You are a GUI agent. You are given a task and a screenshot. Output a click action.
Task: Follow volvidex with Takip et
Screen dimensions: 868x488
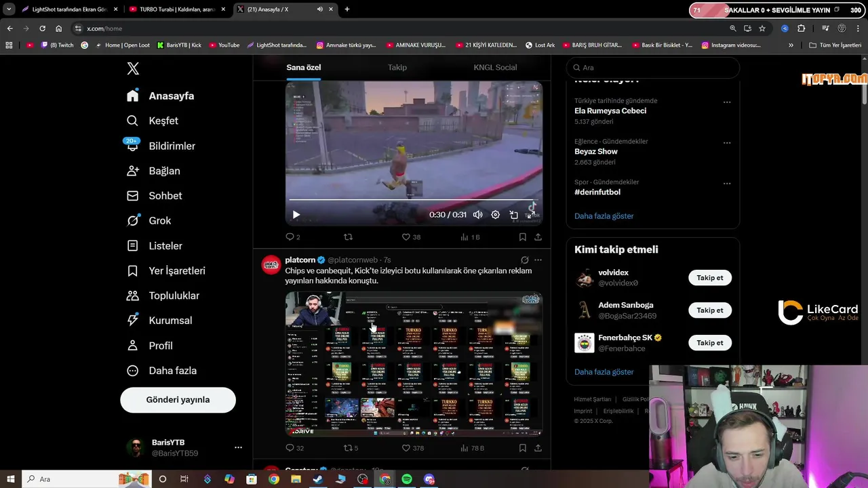click(710, 278)
